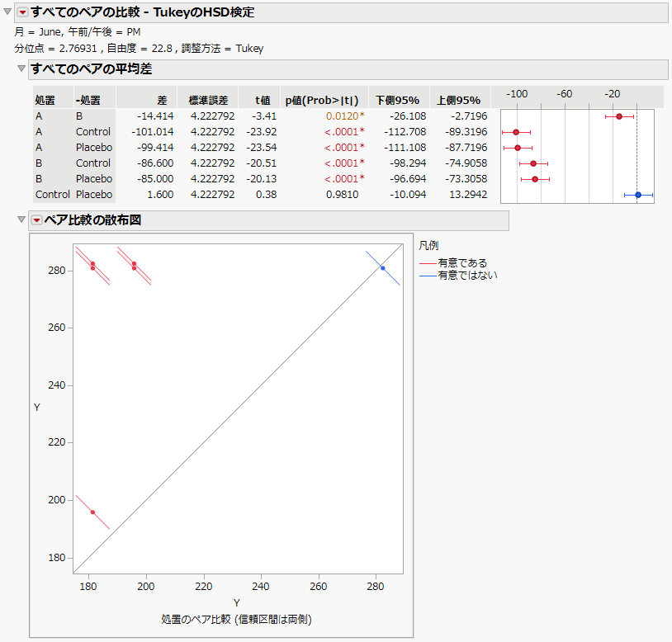672x642 pixels.
Task: Click the lower 95% value -10.094
Action: (x=408, y=195)
